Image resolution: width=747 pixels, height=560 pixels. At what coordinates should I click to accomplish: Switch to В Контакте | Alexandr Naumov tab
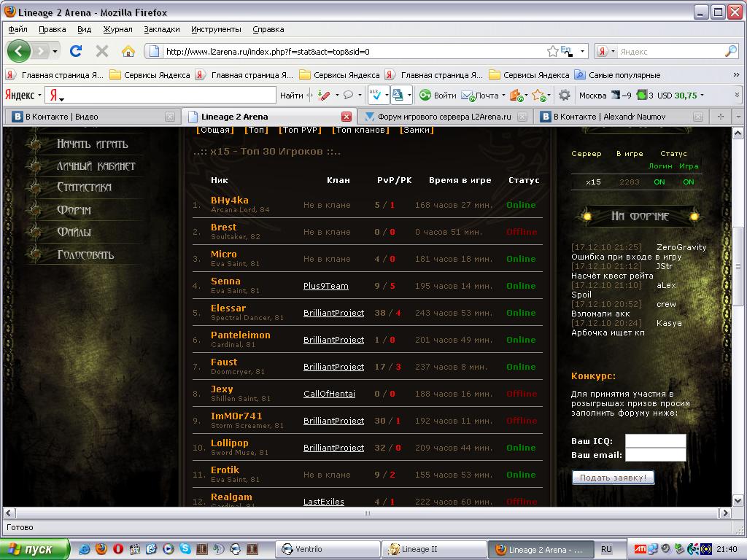tap(621, 117)
